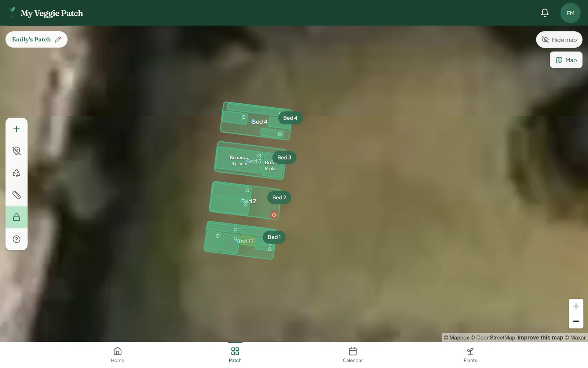Viewport: 588px width, 368px height.
Task: Open the Plants tab
Action: coord(470,355)
